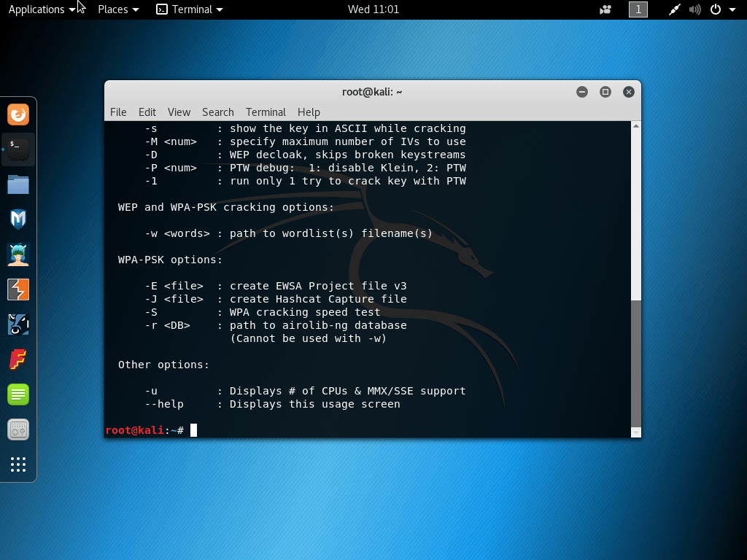Click the '-P <num>' PTW debug line
The width and height of the screenshot is (747, 560).
(x=306, y=168)
